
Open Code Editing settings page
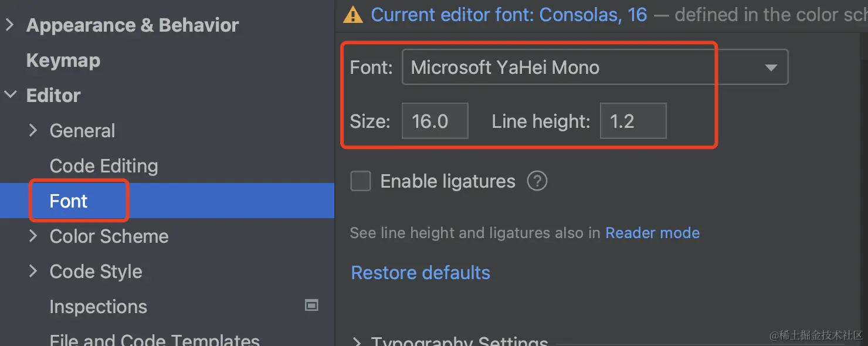(104, 166)
